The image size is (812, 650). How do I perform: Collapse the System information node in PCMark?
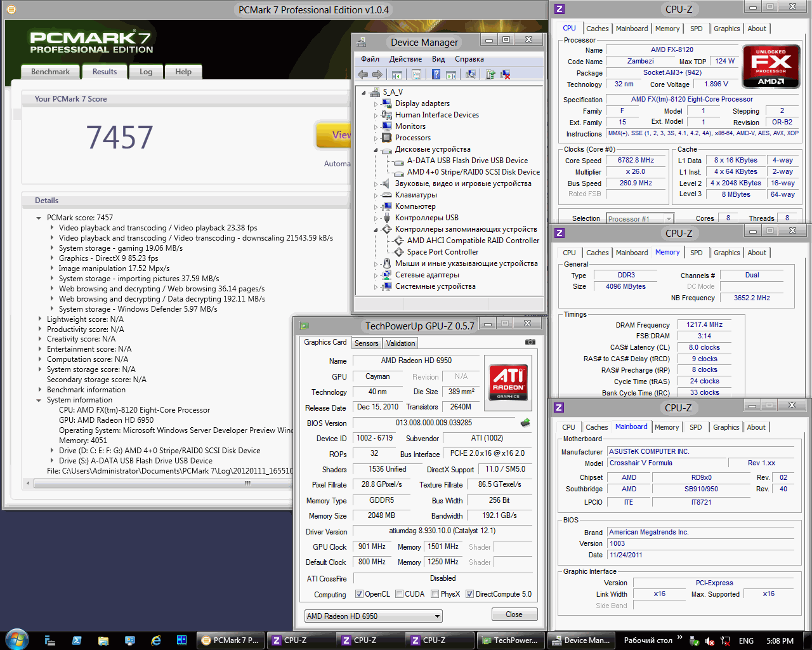[39, 400]
